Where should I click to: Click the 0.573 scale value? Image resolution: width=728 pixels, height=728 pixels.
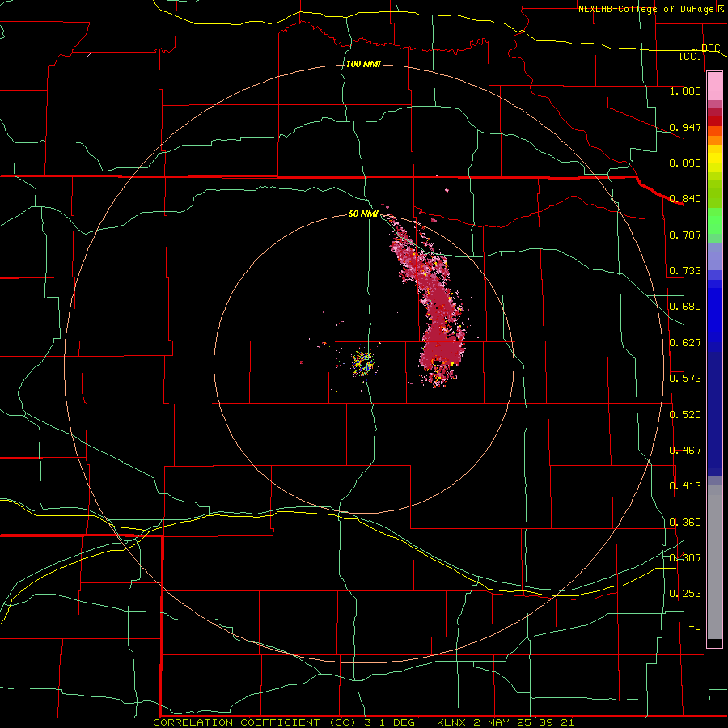(685, 379)
